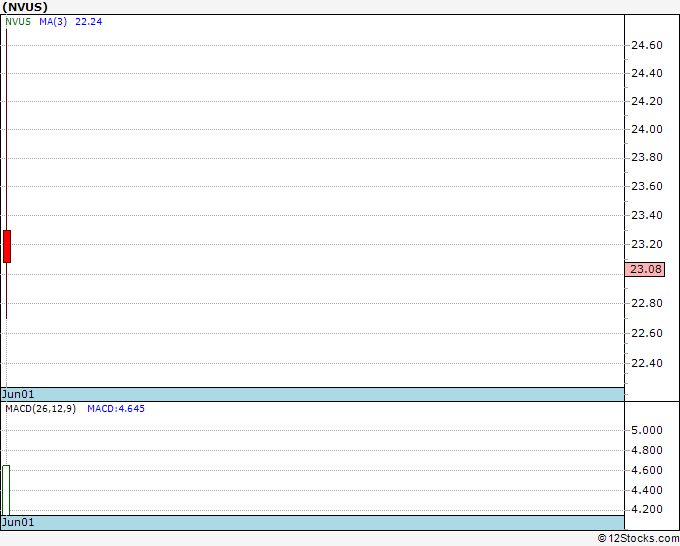
Task: Select the red NVUS candlestick body
Action: [7, 246]
